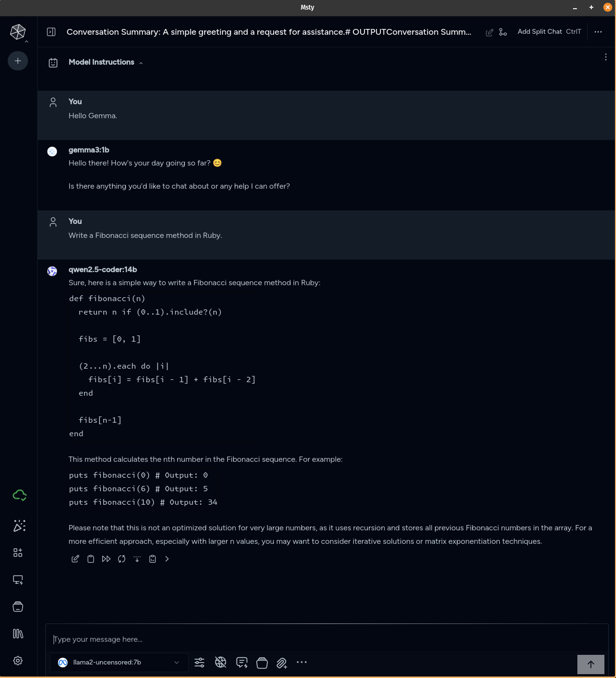Screen dimensions: 616x678
Task: Send message with the up arrow button
Action: tap(591, 664)
